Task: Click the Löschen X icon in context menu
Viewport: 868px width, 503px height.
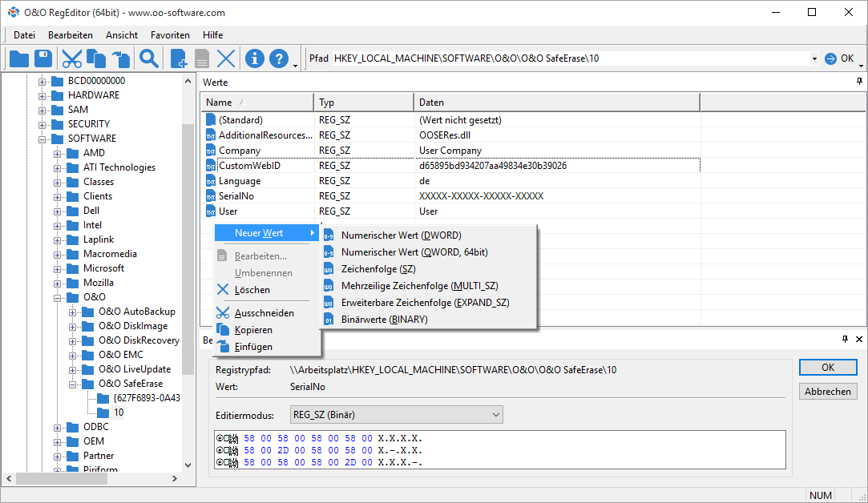Action: (223, 289)
